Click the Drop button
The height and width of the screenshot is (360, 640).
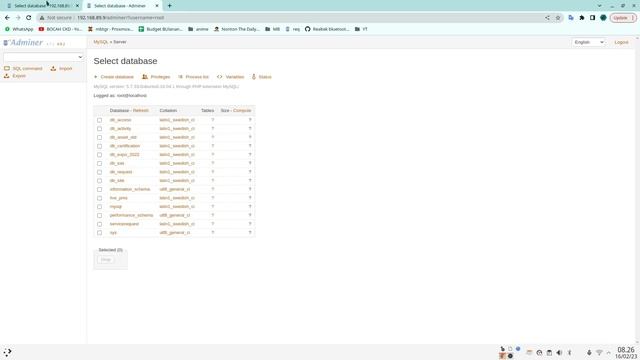pos(106,260)
